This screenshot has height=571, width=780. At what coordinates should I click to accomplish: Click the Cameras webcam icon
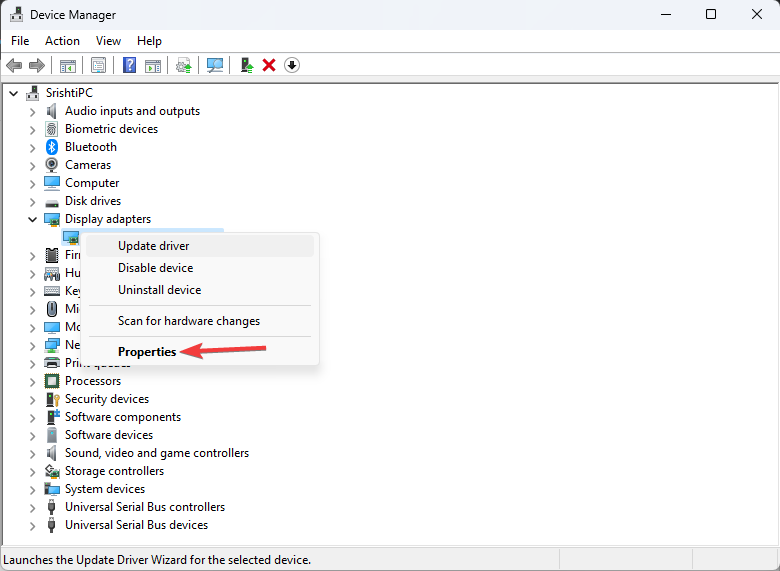tap(52, 165)
